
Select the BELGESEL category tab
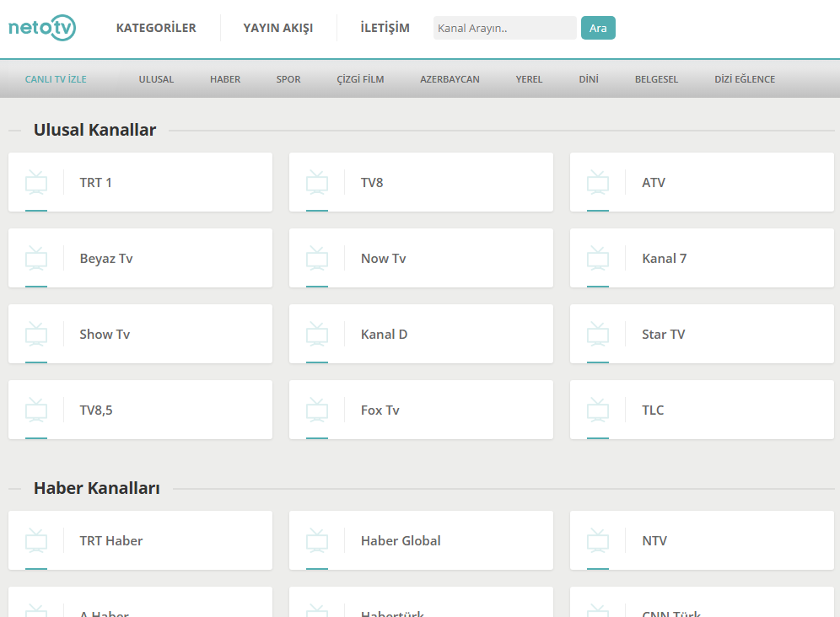[656, 79]
